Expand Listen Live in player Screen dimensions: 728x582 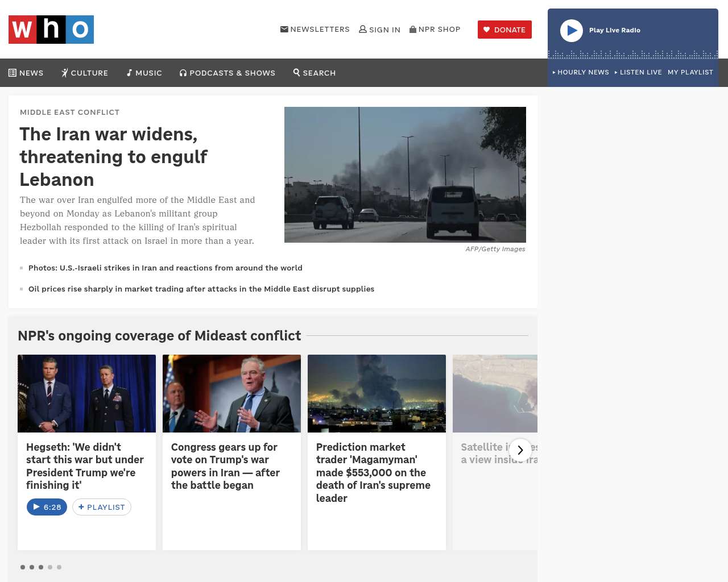(x=638, y=72)
